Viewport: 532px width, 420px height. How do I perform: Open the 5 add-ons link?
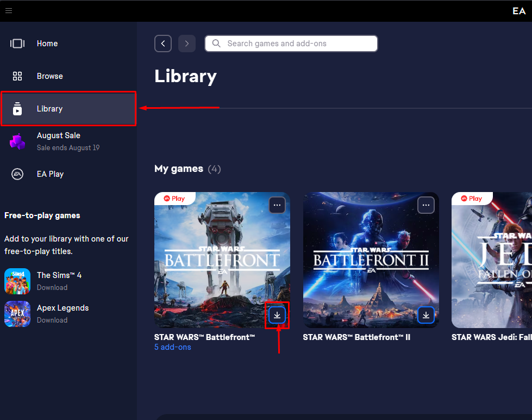click(x=173, y=347)
